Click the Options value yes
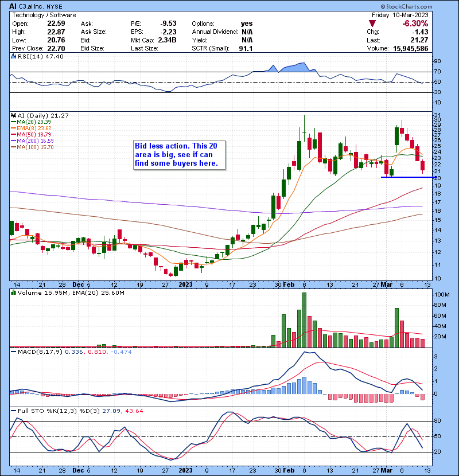This screenshot has height=476, width=459. [247, 24]
